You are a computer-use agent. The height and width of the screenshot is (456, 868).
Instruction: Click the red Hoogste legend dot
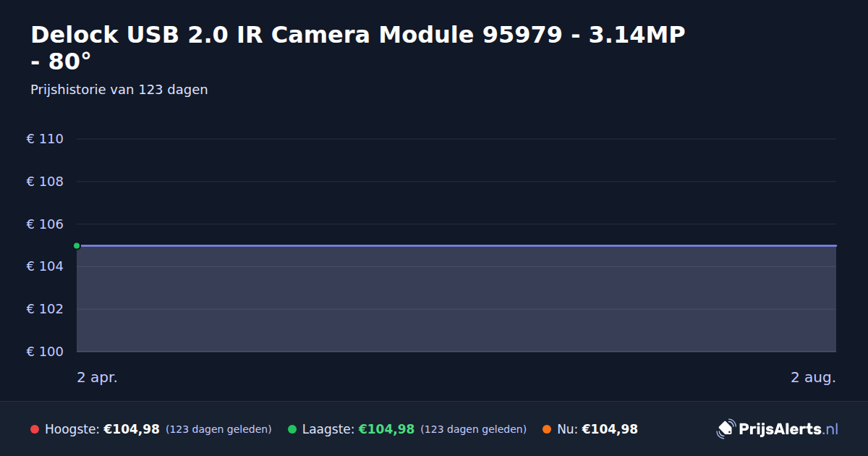[35, 429]
